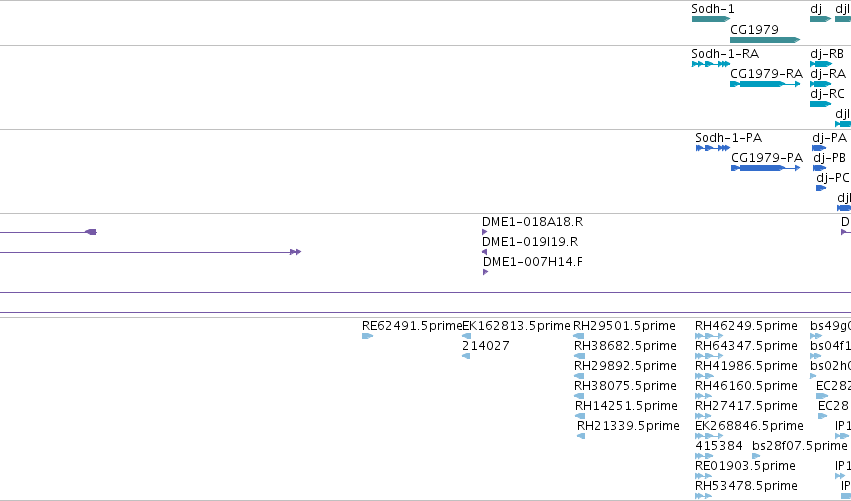851x501 pixels.
Task: Select the Sodh-1 gene glyph
Action: click(710, 19)
